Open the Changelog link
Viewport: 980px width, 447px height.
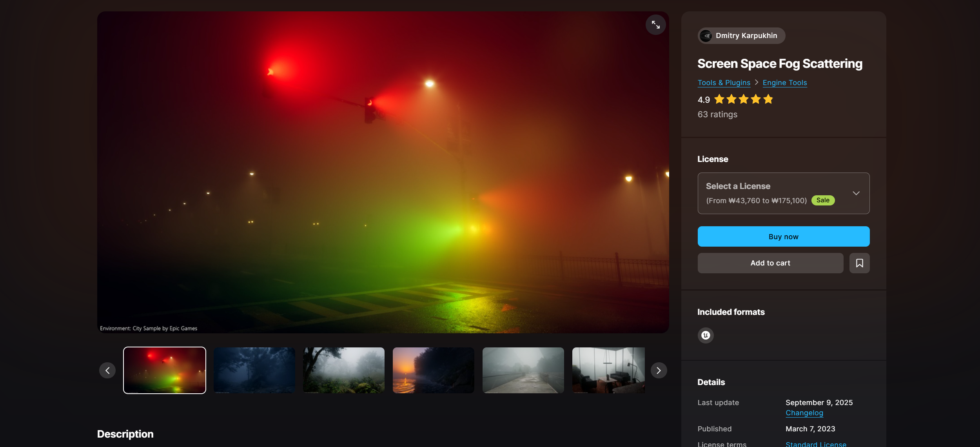[804, 413]
